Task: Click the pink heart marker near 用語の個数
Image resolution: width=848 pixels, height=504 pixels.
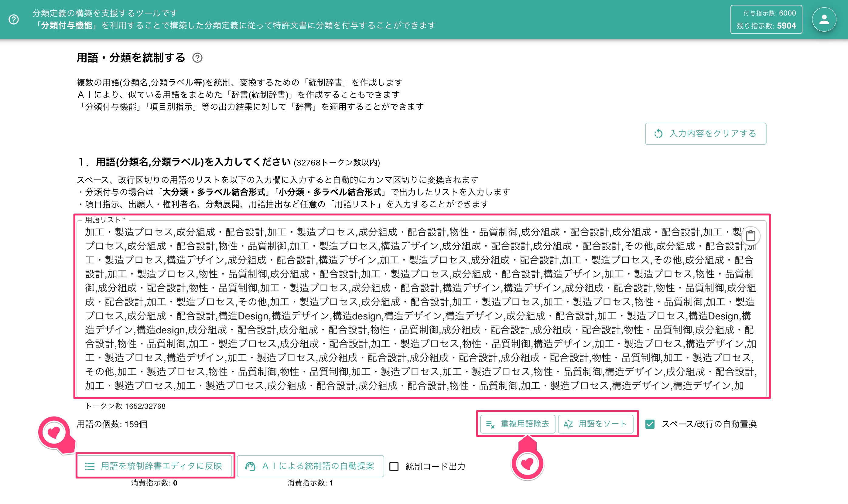Action: tap(54, 433)
